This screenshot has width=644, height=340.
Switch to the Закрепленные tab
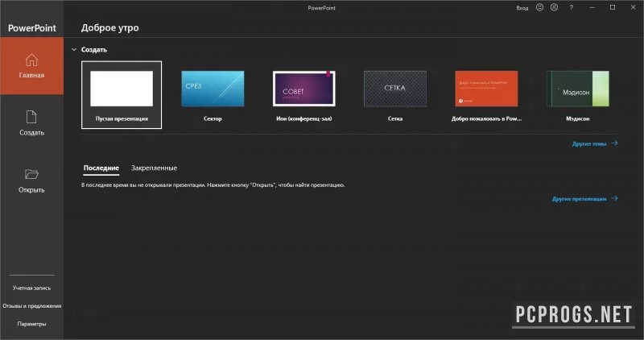154,168
